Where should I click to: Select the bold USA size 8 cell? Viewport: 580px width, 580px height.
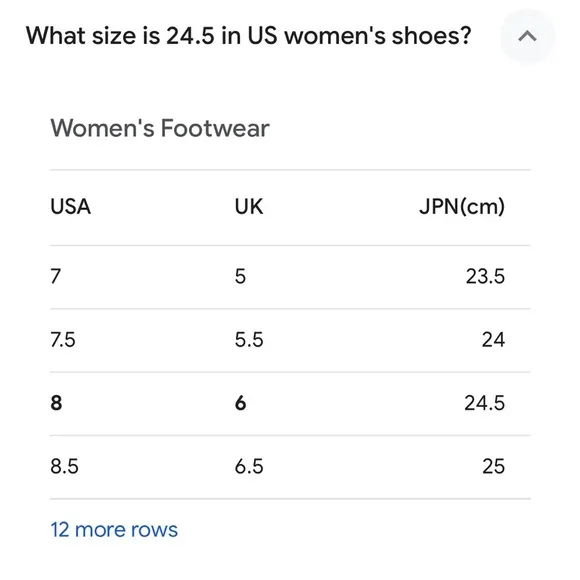[x=56, y=403]
